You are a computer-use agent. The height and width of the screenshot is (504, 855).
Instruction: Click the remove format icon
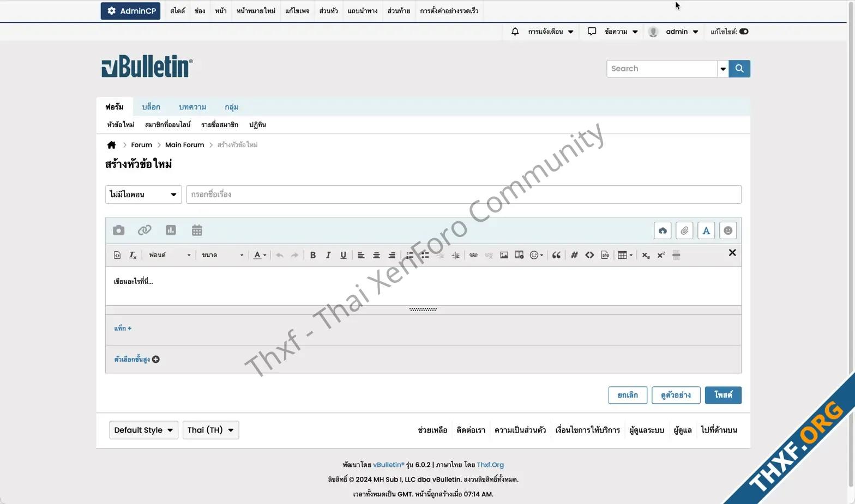click(x=133, y=255)
